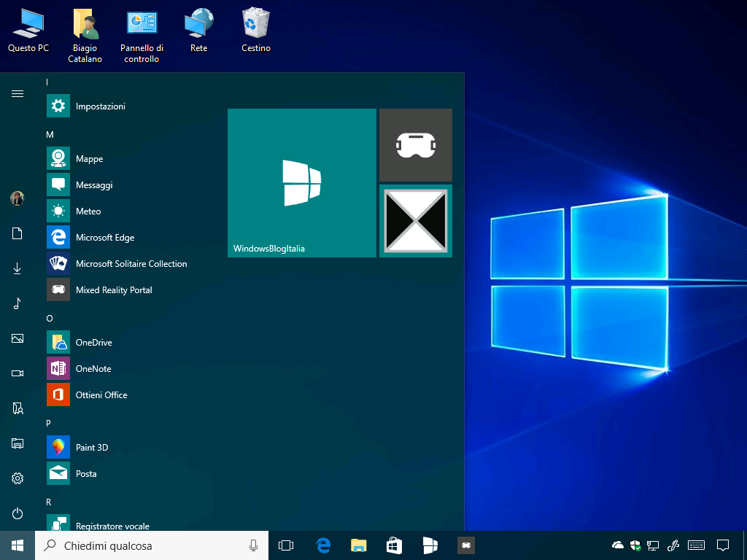
Task: Open OneDrive from the app list
Action: (128, 342)
